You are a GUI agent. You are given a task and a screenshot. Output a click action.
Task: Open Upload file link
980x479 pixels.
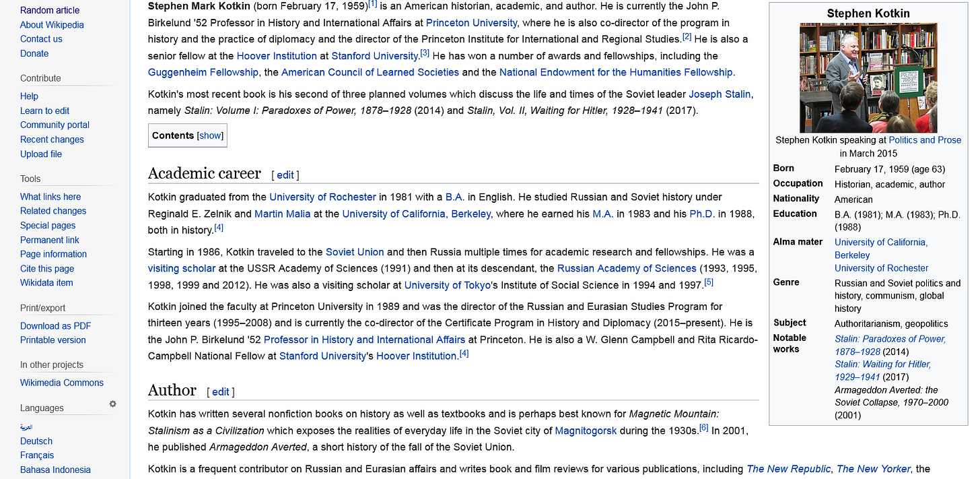pyautogui.click(x=41, y=154)
